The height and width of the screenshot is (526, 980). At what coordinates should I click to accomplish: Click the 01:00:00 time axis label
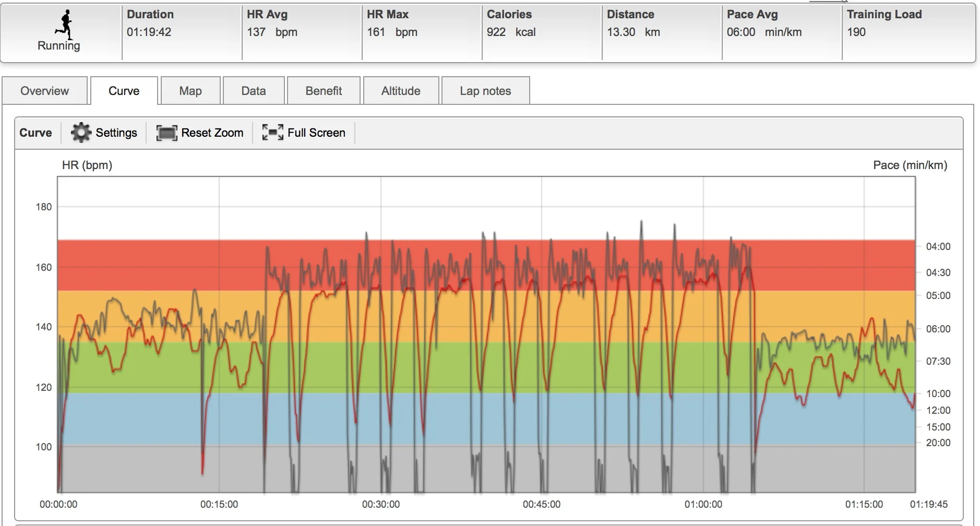pos(703,505)
